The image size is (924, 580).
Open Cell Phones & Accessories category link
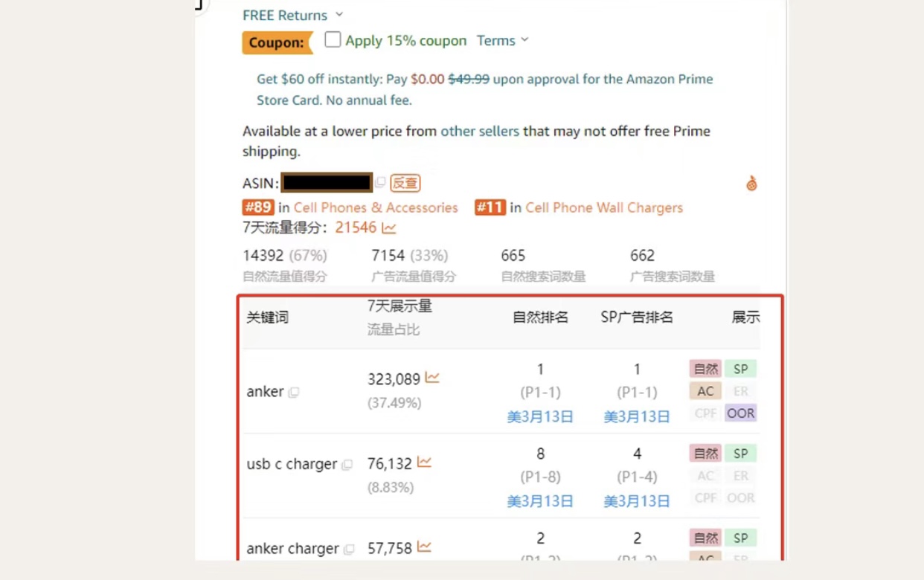click(x=376, y=207)
